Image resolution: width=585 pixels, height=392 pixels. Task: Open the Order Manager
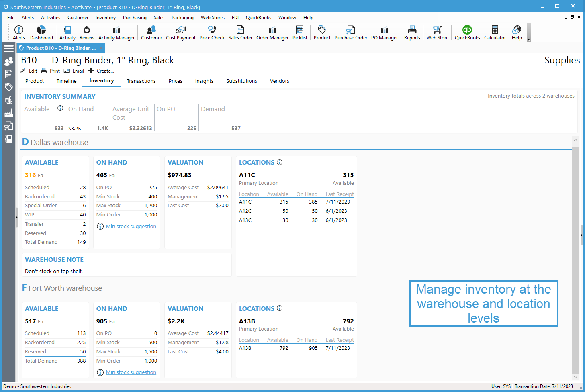(272, 32)
